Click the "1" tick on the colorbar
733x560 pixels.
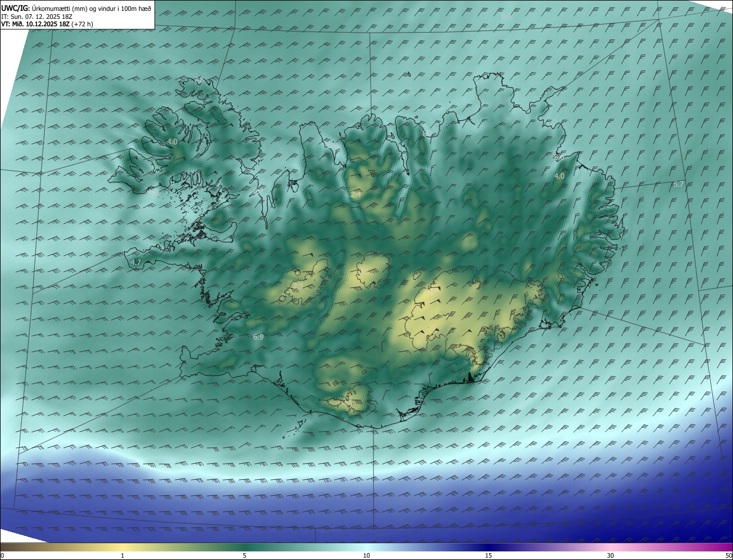pos(123,555)
